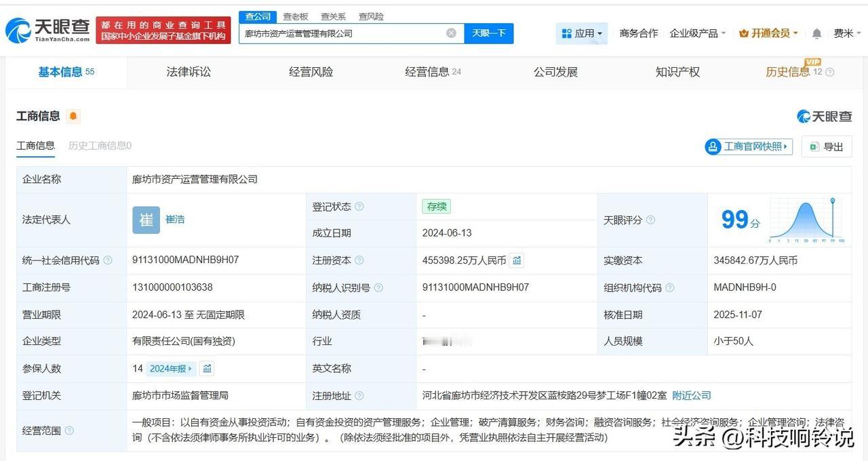The height and width of the screenshot is (461, 868).
Task: Click the help icon next to 历史信息 tab
Action: (x=829, y=73)
